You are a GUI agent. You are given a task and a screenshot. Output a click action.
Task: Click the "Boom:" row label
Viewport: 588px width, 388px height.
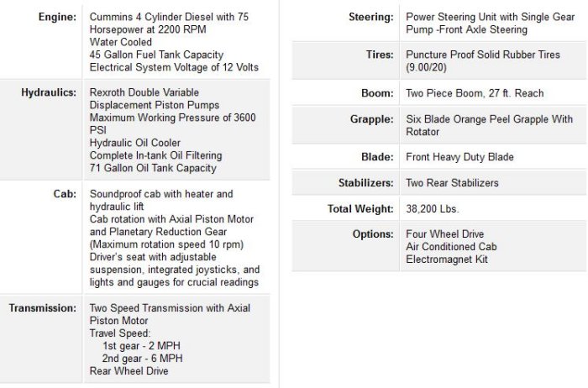(376, 94)
